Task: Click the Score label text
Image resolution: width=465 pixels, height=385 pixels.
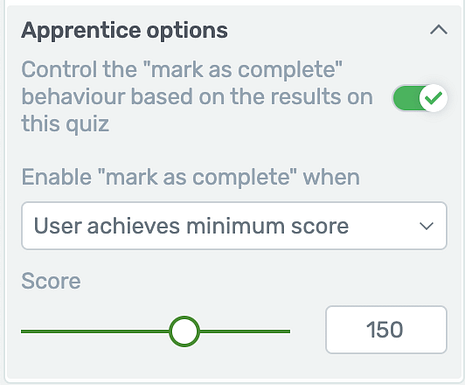Action: pos(51,281)
